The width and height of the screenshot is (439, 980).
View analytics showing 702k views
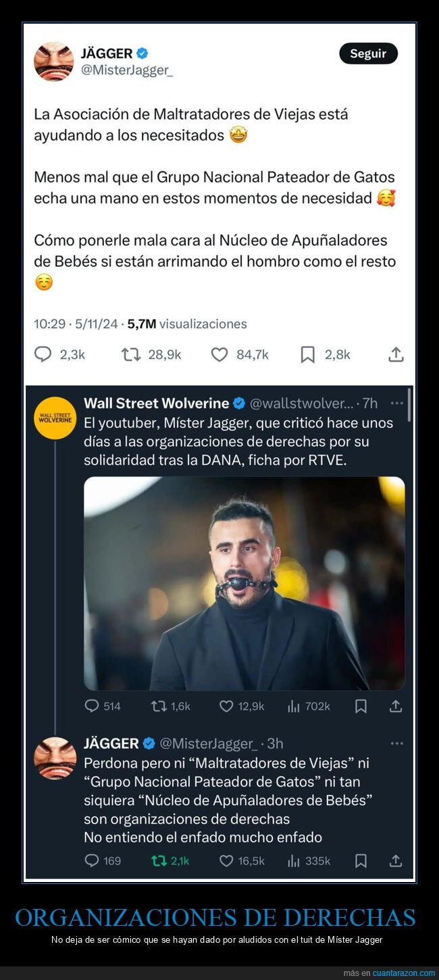pos(294,706)
